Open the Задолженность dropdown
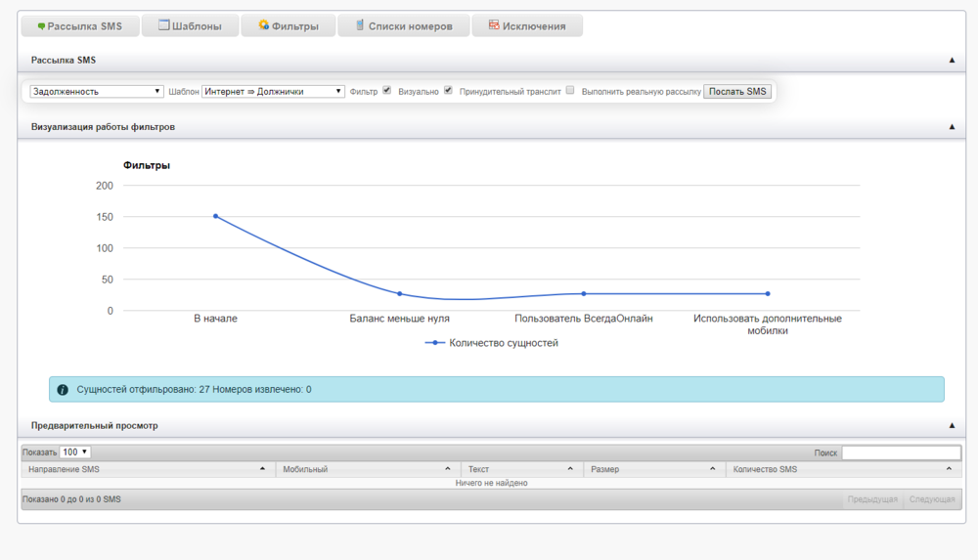Screen dimensions: 978x560 [96, 91]
